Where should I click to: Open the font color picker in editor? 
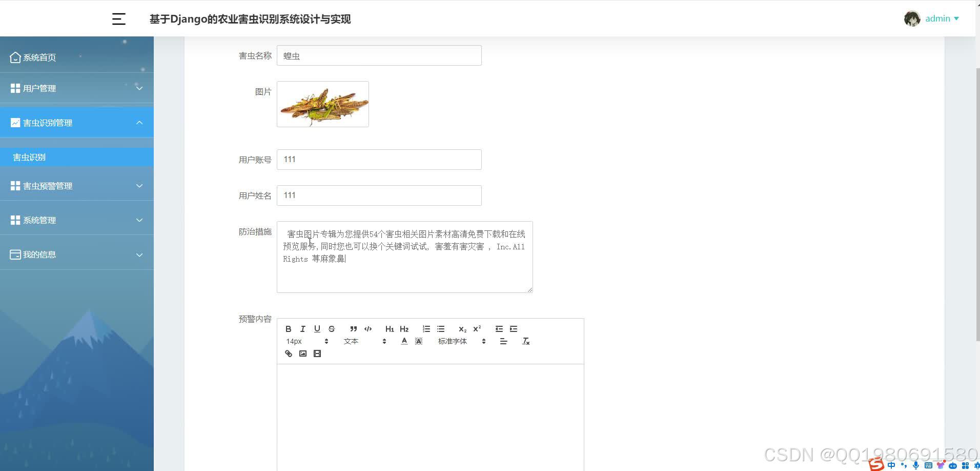tap(404, 341)
